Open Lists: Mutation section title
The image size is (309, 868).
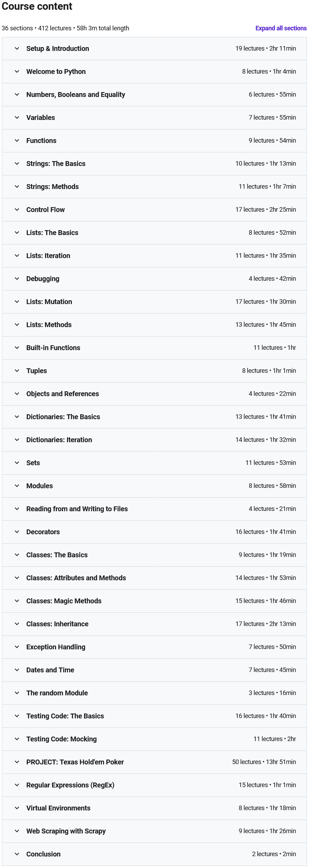[x=49, y=302]
